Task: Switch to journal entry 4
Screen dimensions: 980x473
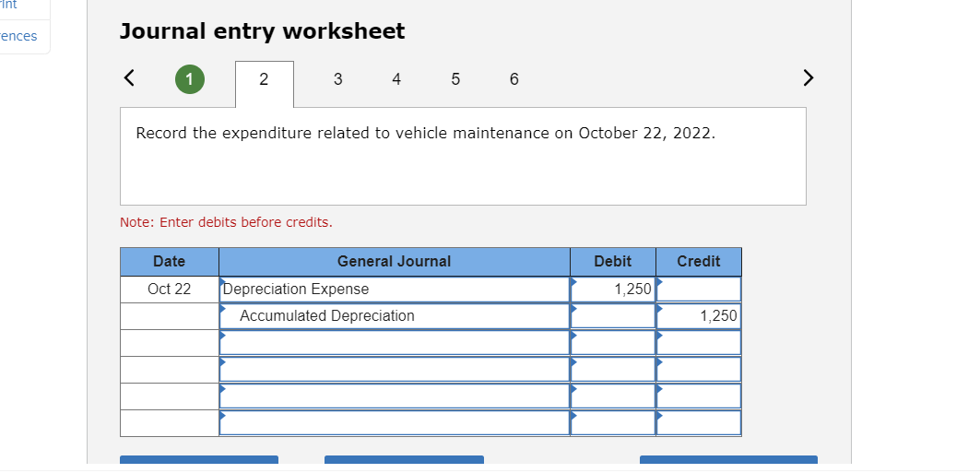Action: coord(396,79)
